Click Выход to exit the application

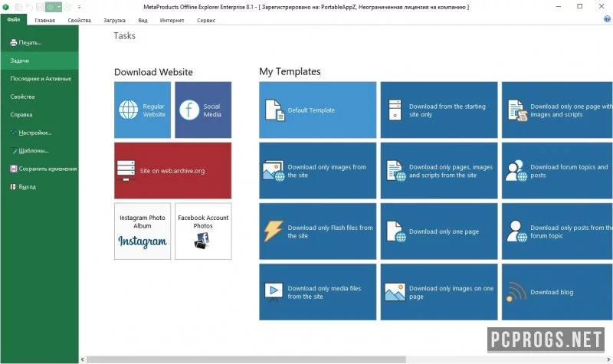pos(39,186)
